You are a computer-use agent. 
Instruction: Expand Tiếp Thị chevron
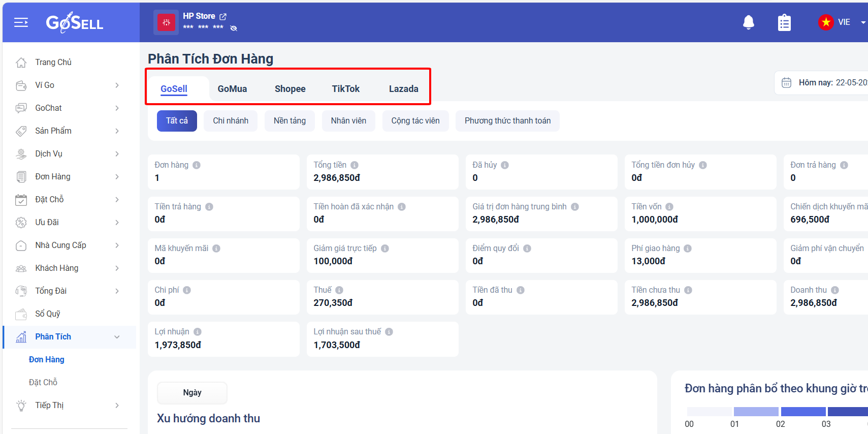click(x=117, y=406)
